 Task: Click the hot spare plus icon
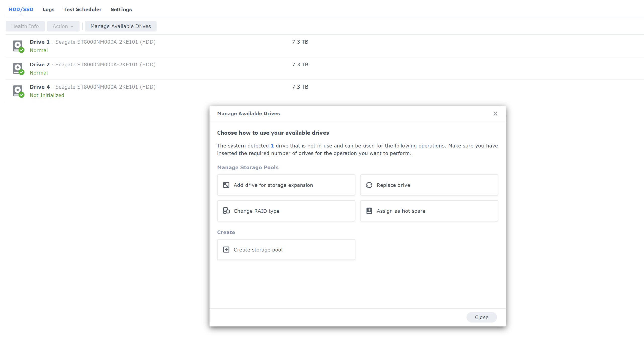click(369, 211)
